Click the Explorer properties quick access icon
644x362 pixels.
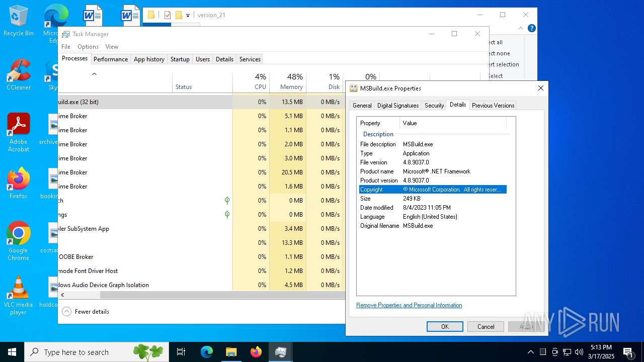pyautogui.click(x=168, y=15)
